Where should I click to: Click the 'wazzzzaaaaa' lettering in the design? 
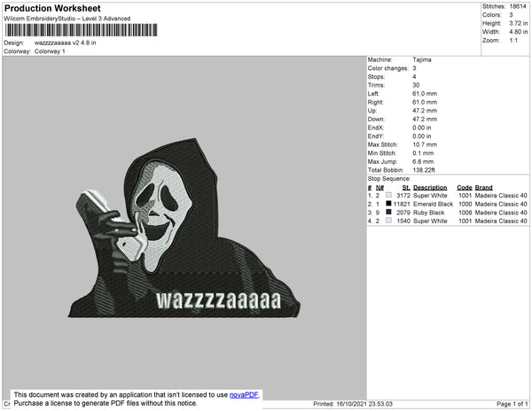[218, 300]
